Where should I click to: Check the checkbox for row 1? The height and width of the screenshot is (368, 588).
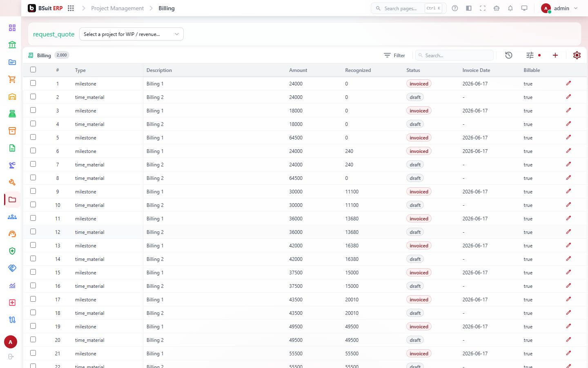pos(33,83)
